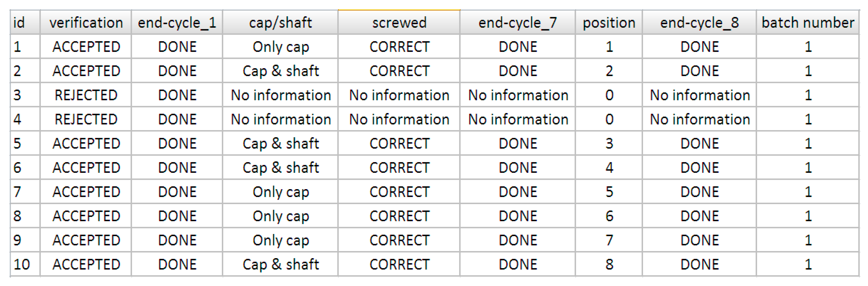Select CORRECT screwed cell in row 5

399,144
